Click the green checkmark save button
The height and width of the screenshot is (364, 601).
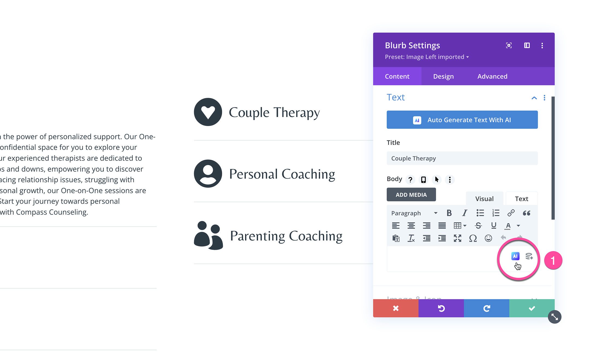point(531,308)
